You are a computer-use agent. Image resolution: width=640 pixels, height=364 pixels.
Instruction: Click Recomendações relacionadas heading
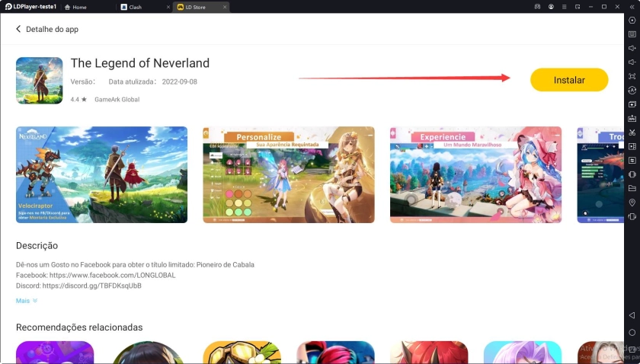point(79,327)
